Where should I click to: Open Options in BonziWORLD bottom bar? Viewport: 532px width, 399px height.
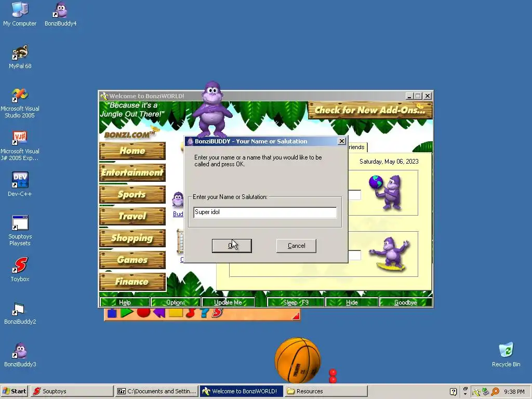click(x=176, y=302)
